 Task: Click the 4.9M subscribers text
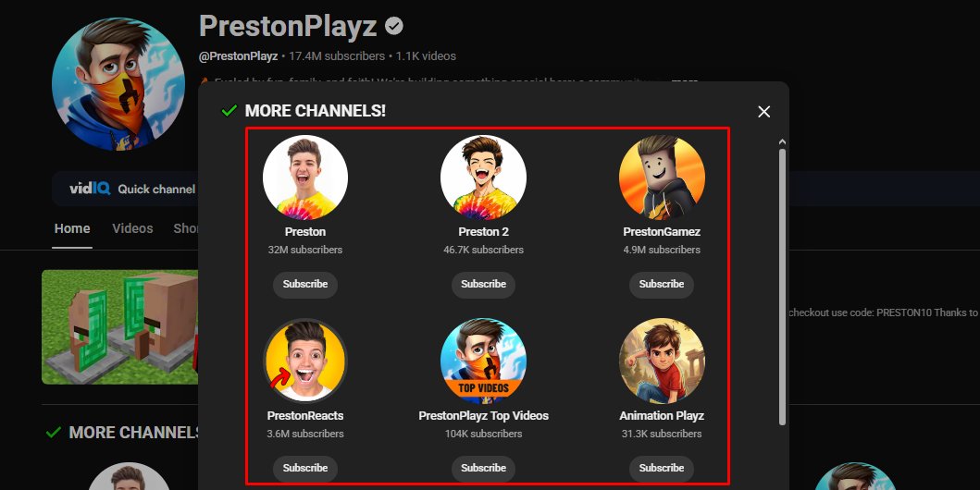point(662,250)
